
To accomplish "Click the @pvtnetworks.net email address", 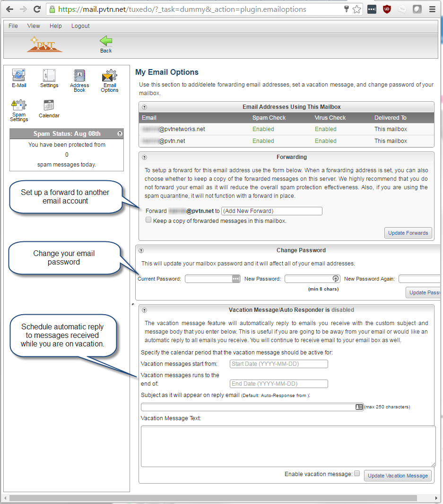I will point(174,129).
